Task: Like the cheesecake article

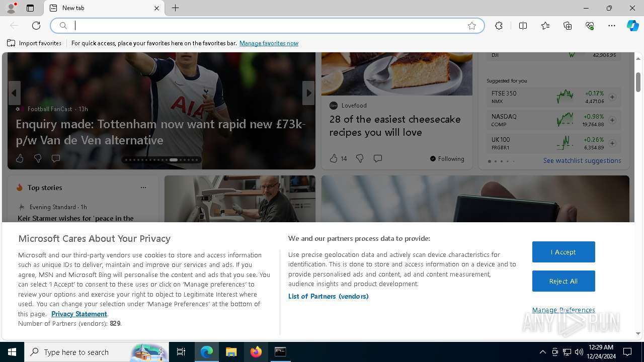Action: coord(334,158)
